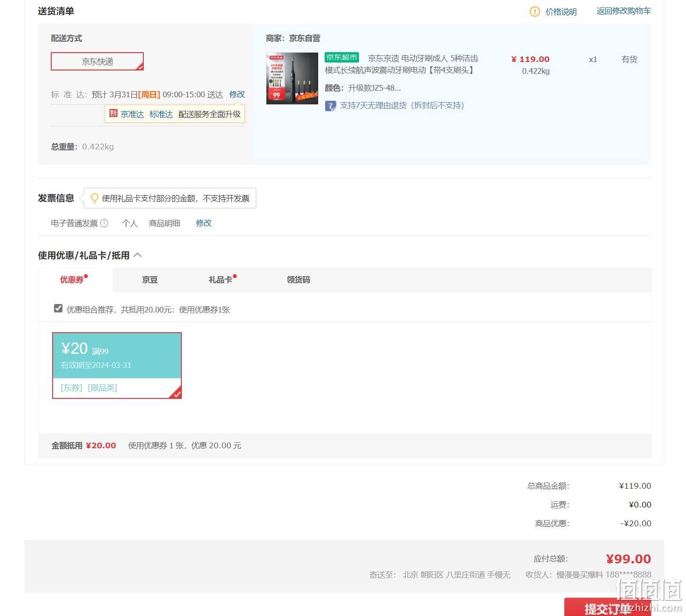Viewport: 686px width, 616px height.
Task: Click the 7-day return policy icon
Action: point(330,106)
